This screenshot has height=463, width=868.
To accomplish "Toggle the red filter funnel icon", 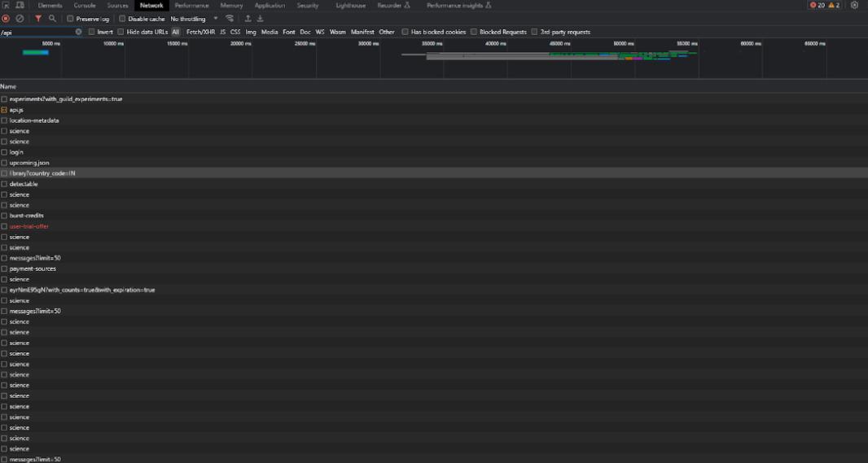I will point(38,19).
